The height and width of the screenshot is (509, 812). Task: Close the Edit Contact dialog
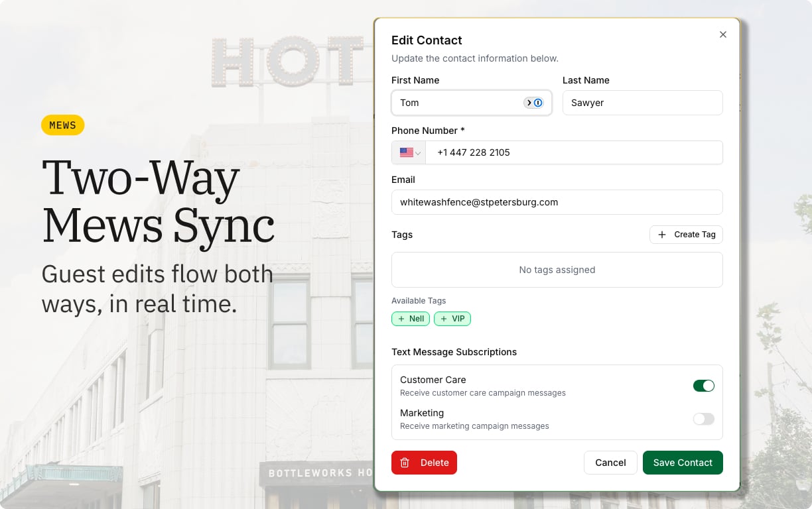coord(723,34)
